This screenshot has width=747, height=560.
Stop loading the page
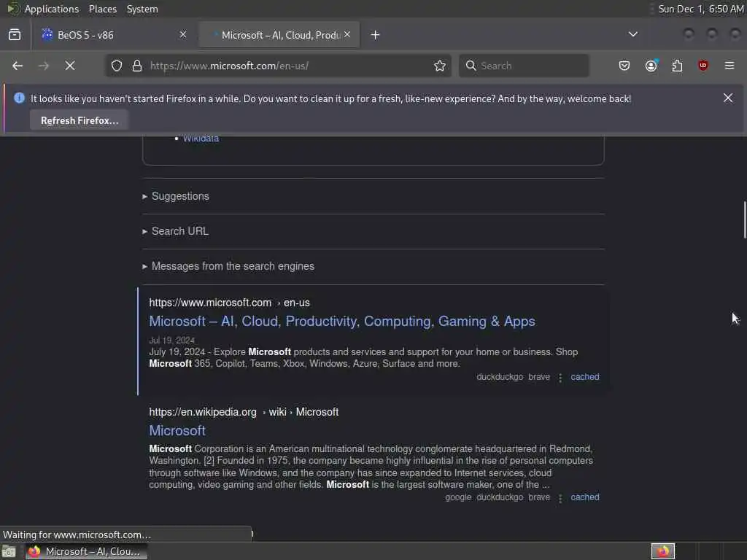pyautogui.click(x=70, y=66)
